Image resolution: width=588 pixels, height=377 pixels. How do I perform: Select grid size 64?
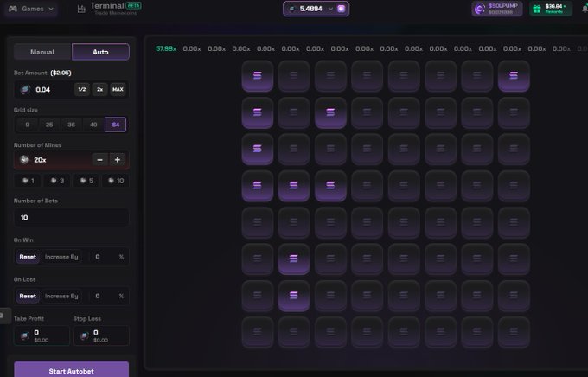(x=116, y=125)
